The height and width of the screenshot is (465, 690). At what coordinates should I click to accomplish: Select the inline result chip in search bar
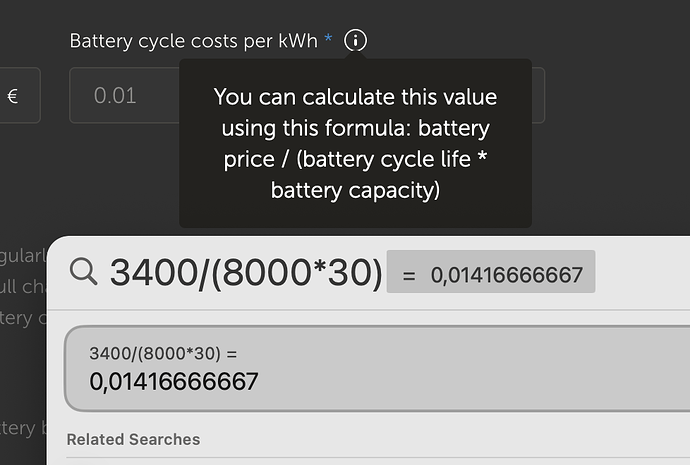pos(491,273)
